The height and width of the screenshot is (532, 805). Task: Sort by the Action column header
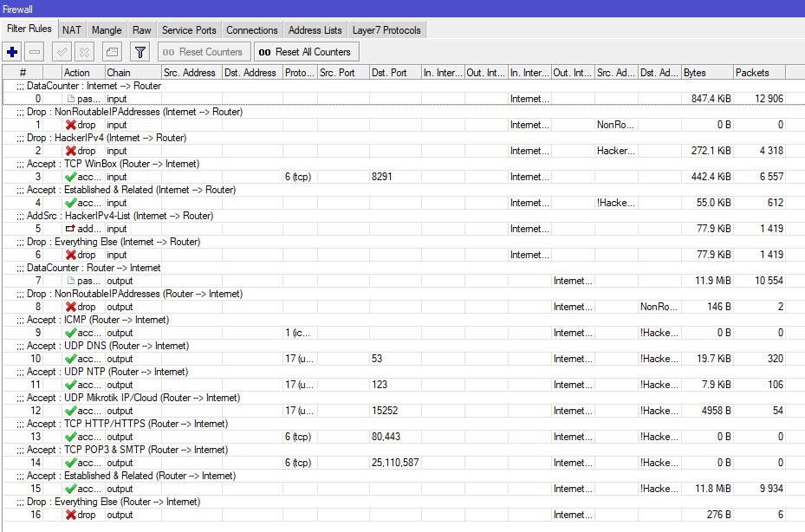[x=83, y=73]
